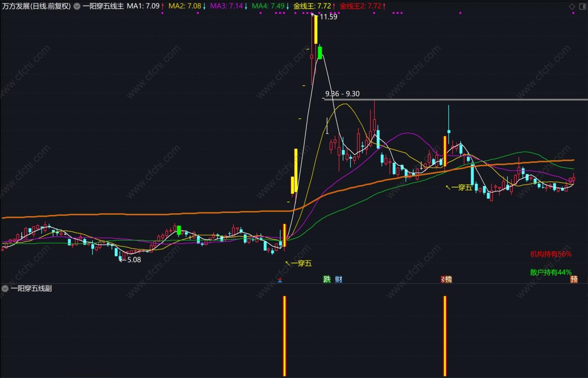Image resolution: width=588 pixels, height=378 pixels.
Task: Open the 一阳穿五线副 indicator dropdown
Action: 5,288
